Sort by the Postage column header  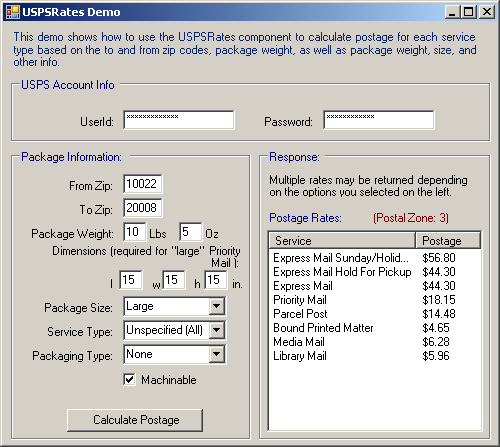coord(448,241)
